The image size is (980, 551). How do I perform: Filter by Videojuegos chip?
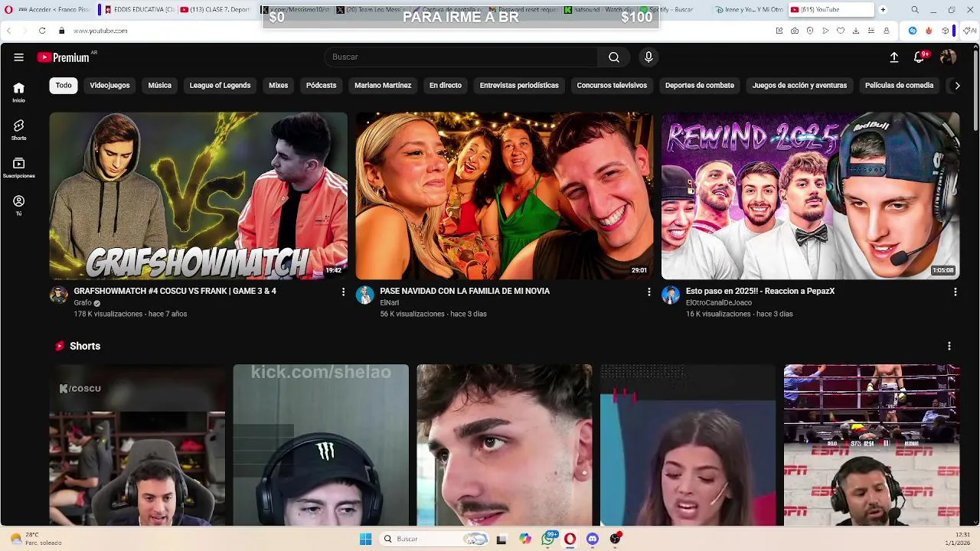click(x=109, y=86)
